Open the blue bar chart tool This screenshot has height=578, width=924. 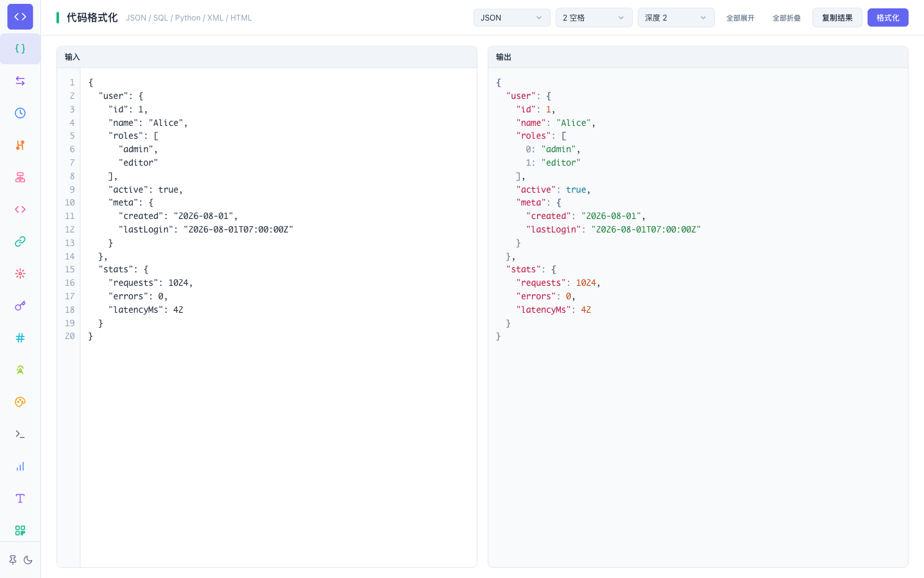tap(20, 466)
